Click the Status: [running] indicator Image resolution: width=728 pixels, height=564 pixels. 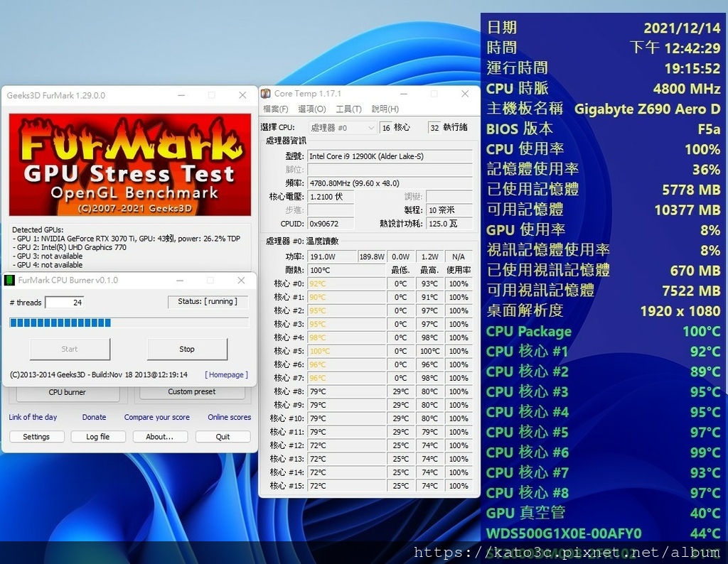click(x=208, y=301)
